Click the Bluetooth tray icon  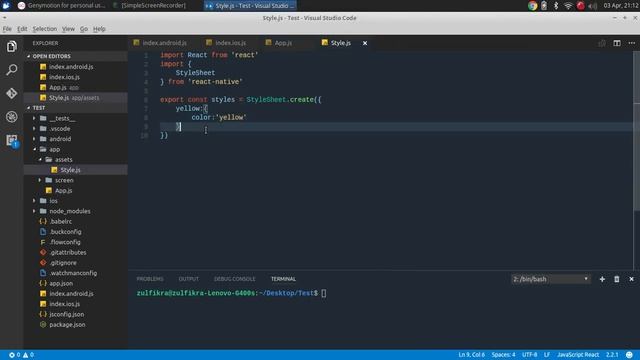coord(556,6)
